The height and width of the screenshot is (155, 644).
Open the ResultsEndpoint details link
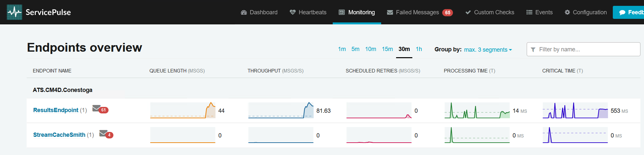click(x=56, y=110)
